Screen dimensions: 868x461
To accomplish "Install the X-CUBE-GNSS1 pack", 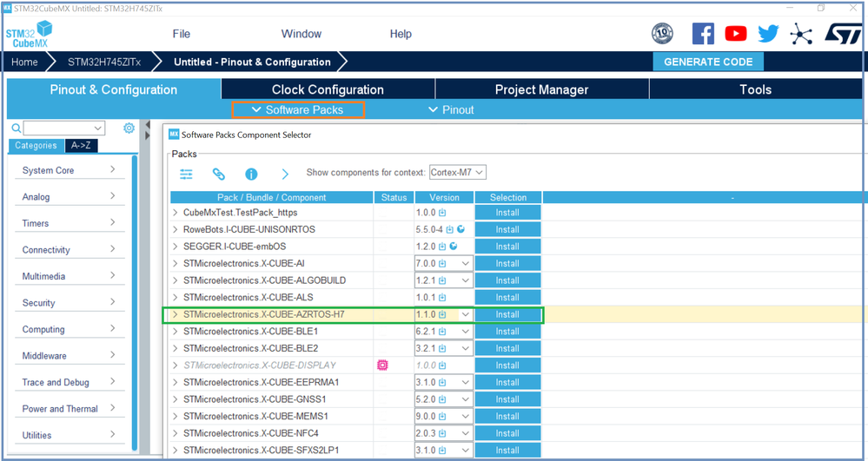I will tap(507, 399).
